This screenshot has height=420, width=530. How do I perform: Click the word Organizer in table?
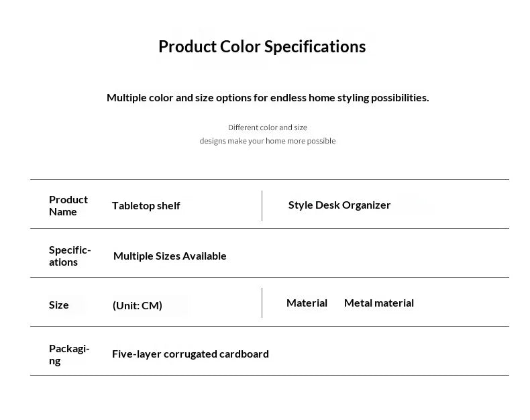coord(366,205)
